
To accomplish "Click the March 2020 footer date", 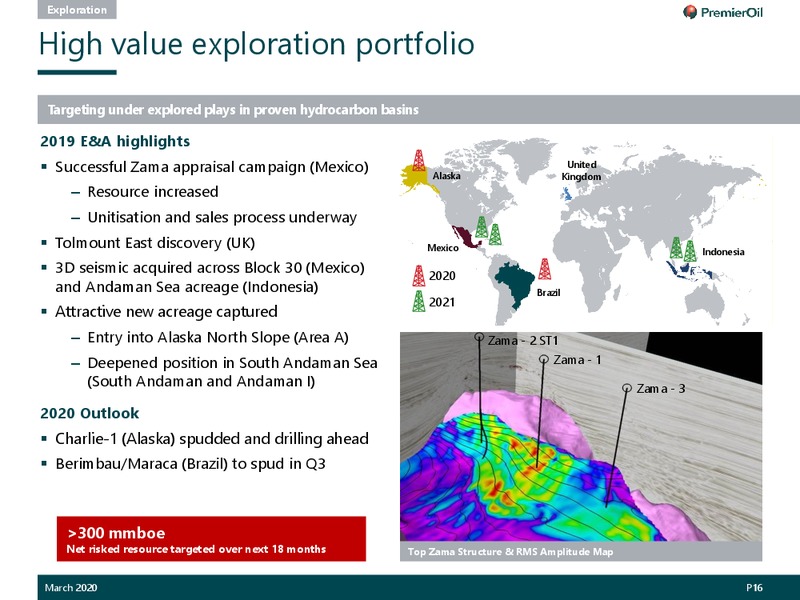I will (71, 588).
